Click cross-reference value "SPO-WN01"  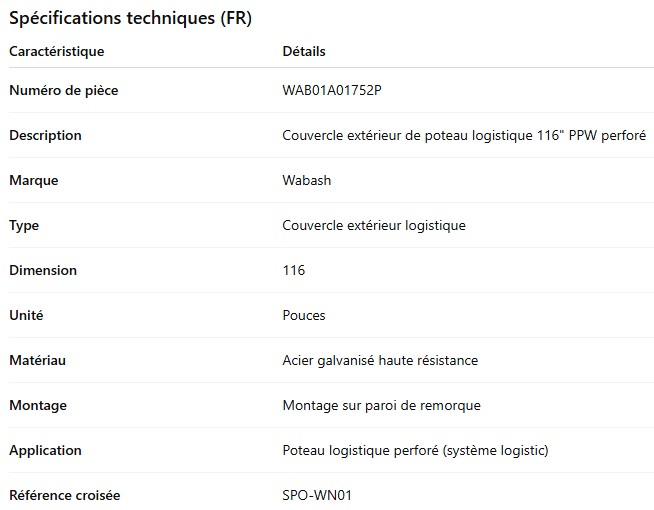coord(317,496)
